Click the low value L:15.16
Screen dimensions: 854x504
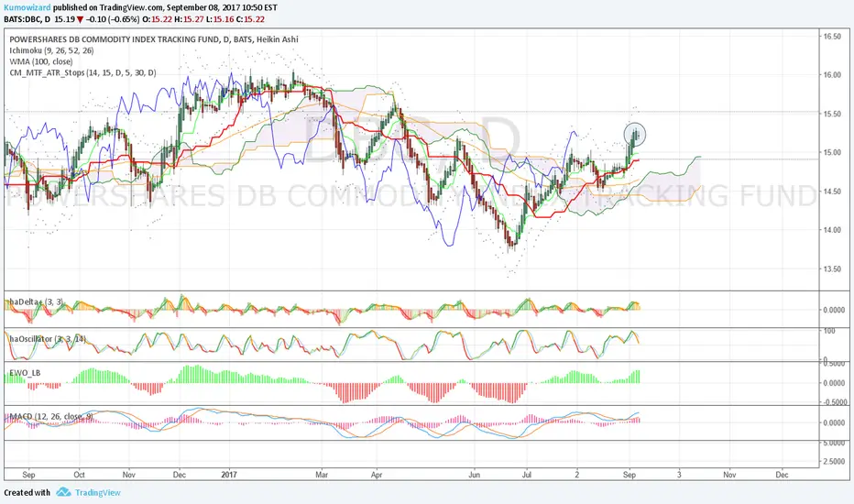(x=220, y=19)
